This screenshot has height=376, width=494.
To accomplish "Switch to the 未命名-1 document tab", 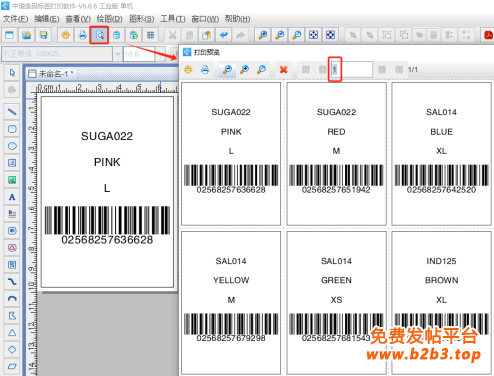I will click(x=51, y=74).
